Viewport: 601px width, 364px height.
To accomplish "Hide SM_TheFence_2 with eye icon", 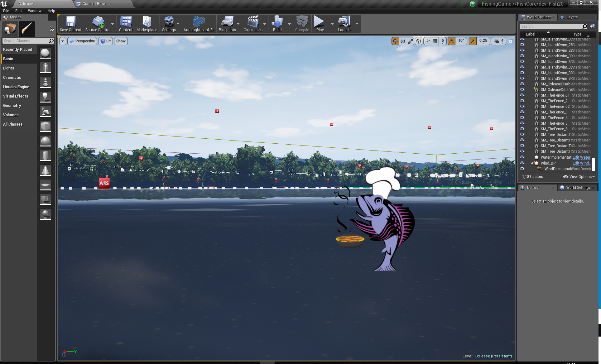I will pyautogui.click(x=522, y=101).
